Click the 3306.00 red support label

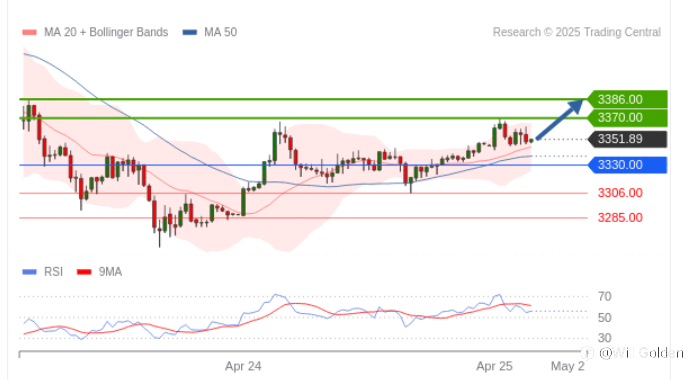pyautogui.click(x=620, y=193)
